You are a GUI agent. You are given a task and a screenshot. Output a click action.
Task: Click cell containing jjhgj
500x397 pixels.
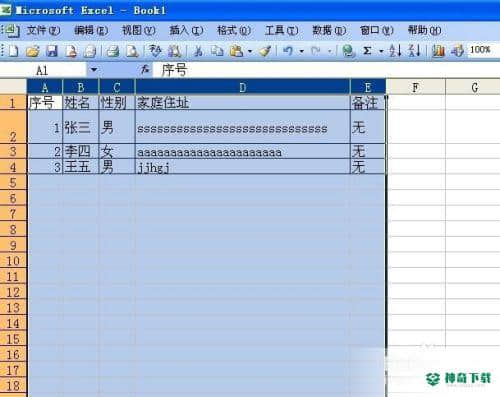click(243, 167)
